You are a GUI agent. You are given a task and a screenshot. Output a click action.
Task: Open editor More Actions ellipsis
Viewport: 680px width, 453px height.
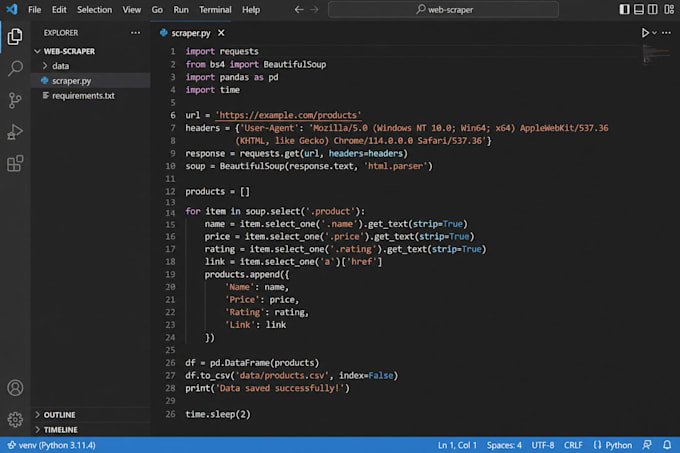click(x=667, y=33)
